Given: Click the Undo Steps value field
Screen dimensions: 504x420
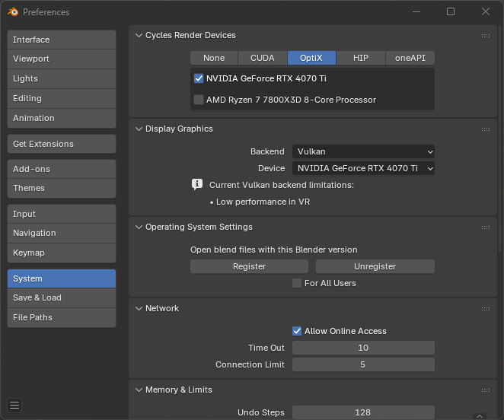Looking at the screenshot, I should click(x=363, y=412).
